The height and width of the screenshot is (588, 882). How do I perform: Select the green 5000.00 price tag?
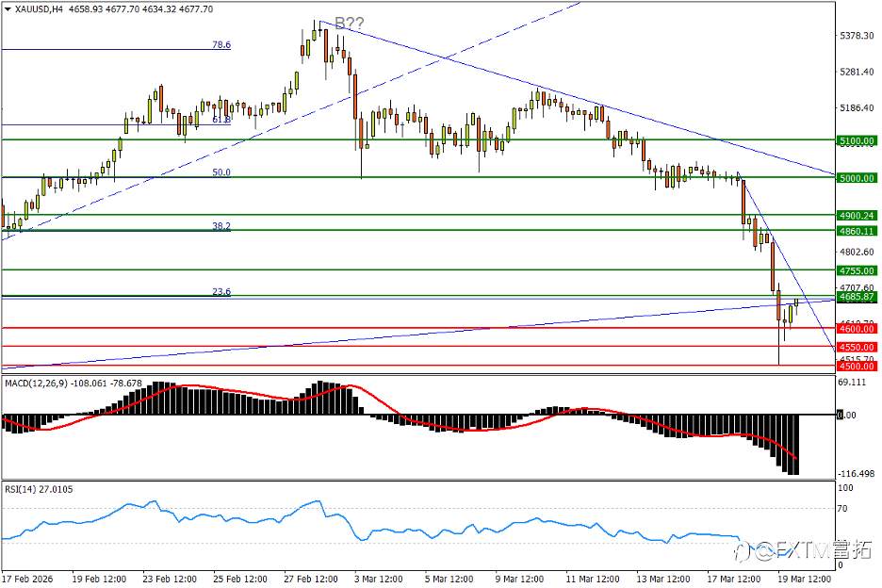coord(857,178)
